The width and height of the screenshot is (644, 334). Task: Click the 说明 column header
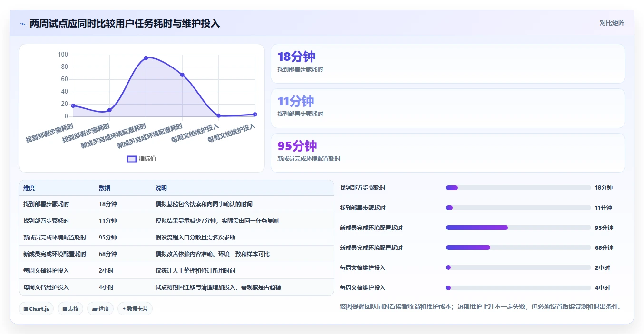161,188
